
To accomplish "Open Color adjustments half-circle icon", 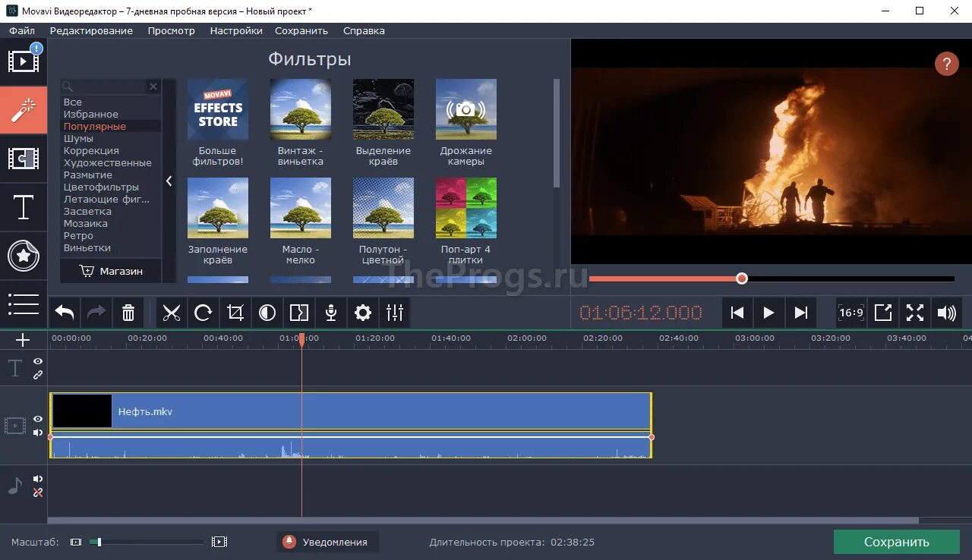I will [267, 313].
